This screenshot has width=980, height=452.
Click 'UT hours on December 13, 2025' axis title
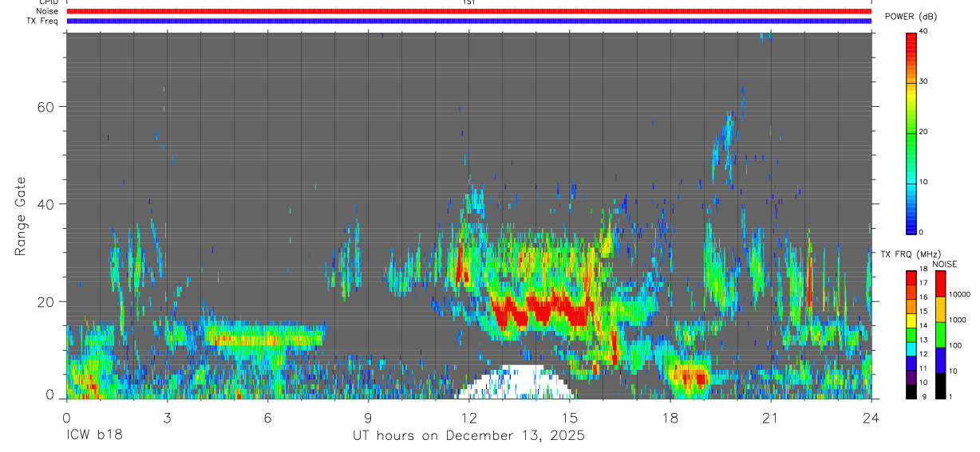coord(468,436)
